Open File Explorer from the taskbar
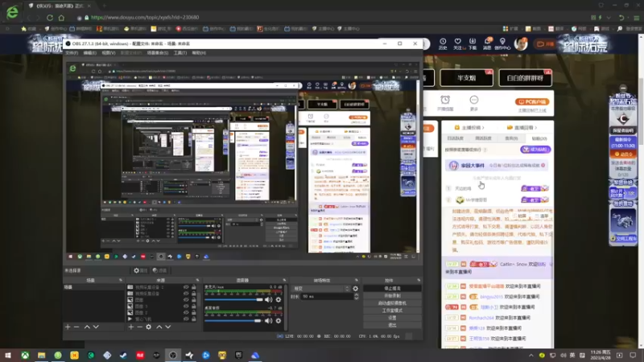Screen dimensions: 644x362 [x=42, y=355]
